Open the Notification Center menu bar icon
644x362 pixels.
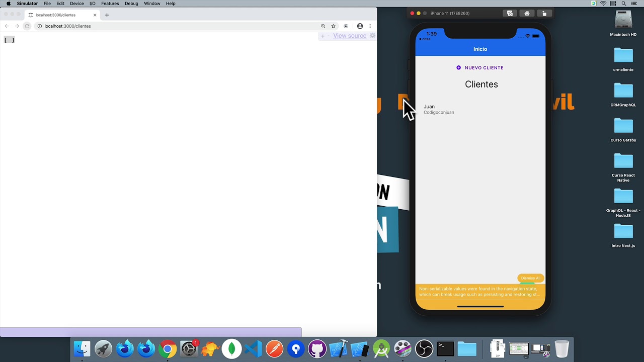(x=634, y=4)
